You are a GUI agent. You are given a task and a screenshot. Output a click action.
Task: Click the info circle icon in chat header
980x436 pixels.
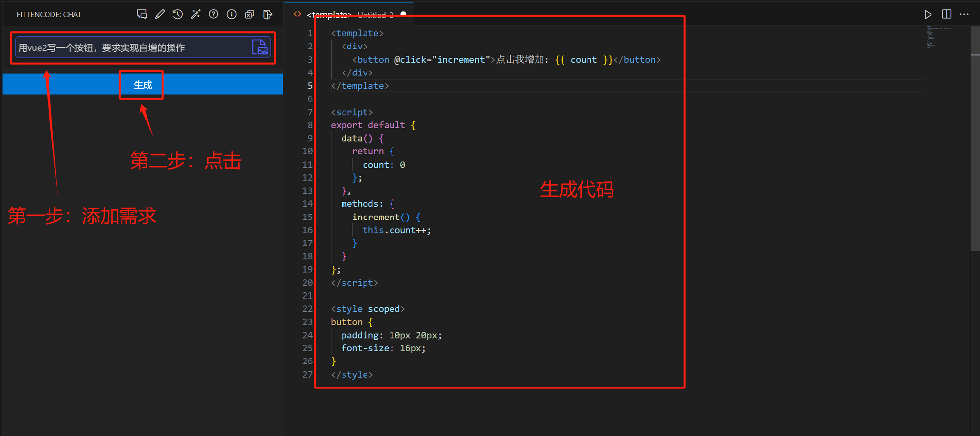click(x=231, y=14)
